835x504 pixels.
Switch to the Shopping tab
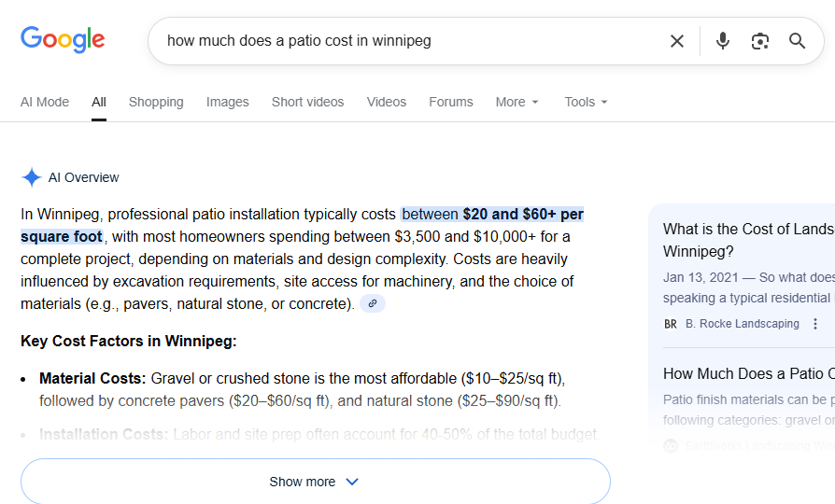tap(156, 102)
